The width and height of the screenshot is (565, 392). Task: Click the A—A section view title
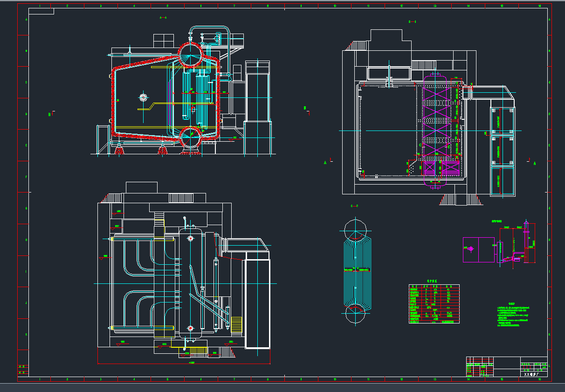(x=163, y=17)
